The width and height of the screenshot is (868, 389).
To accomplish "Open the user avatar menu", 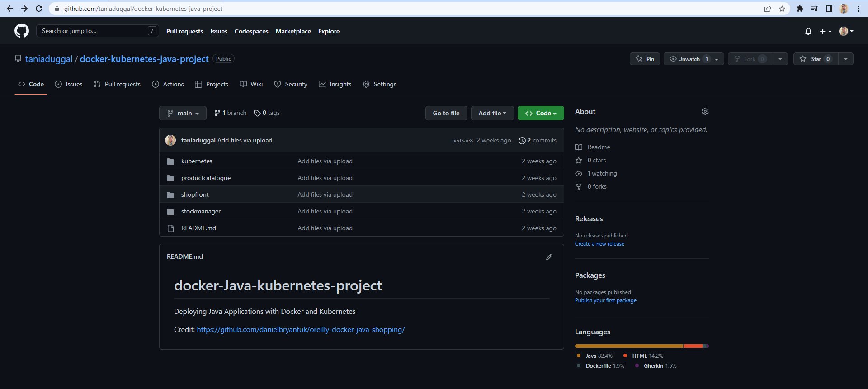I will [846, 31].
